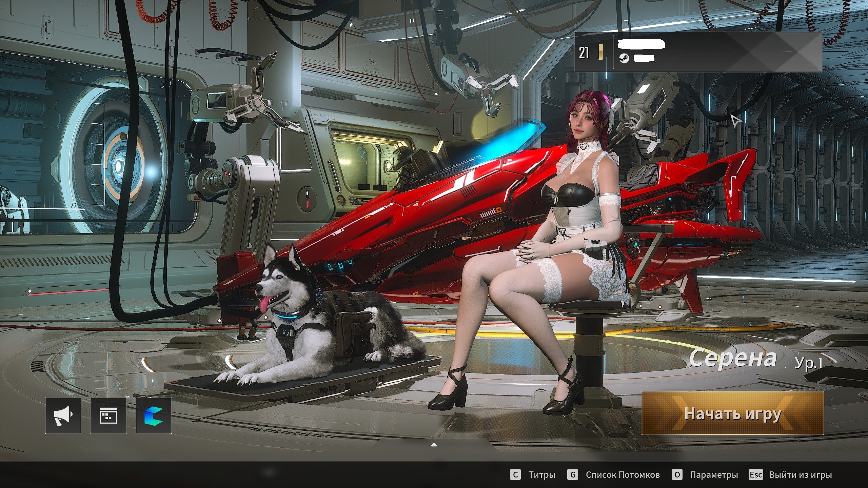The width and height of the screenshot is (868, 488).
Task: Click the redacted player name field
Action: [641, 44]
